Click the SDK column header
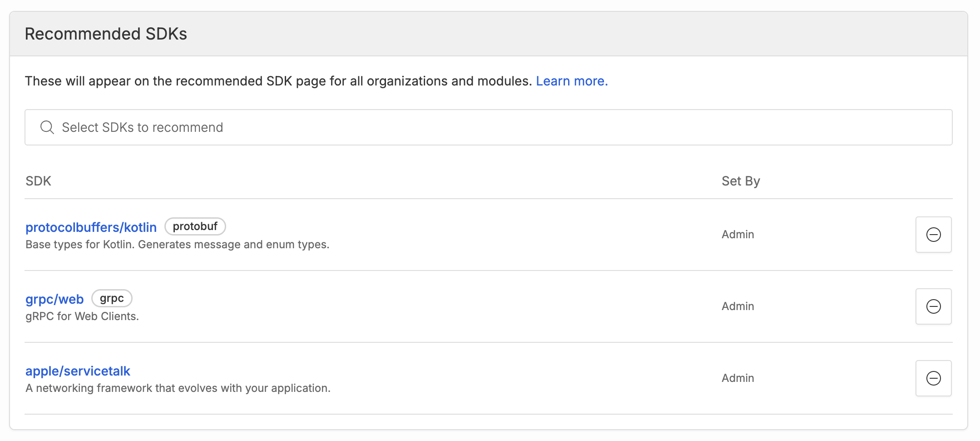 pos(38,181)
